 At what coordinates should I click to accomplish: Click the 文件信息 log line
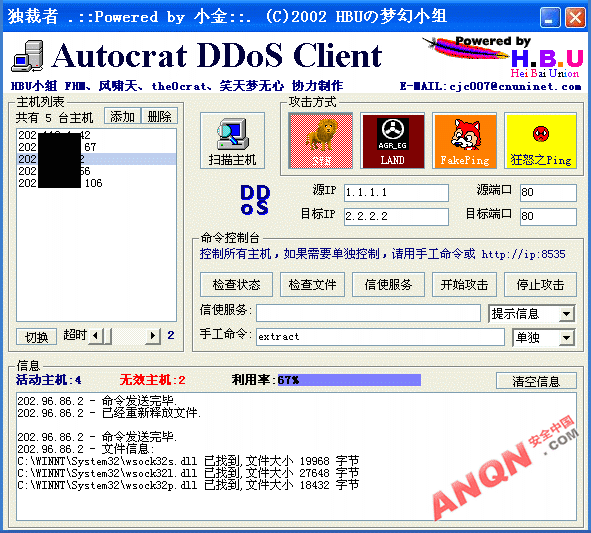point(86,449)
